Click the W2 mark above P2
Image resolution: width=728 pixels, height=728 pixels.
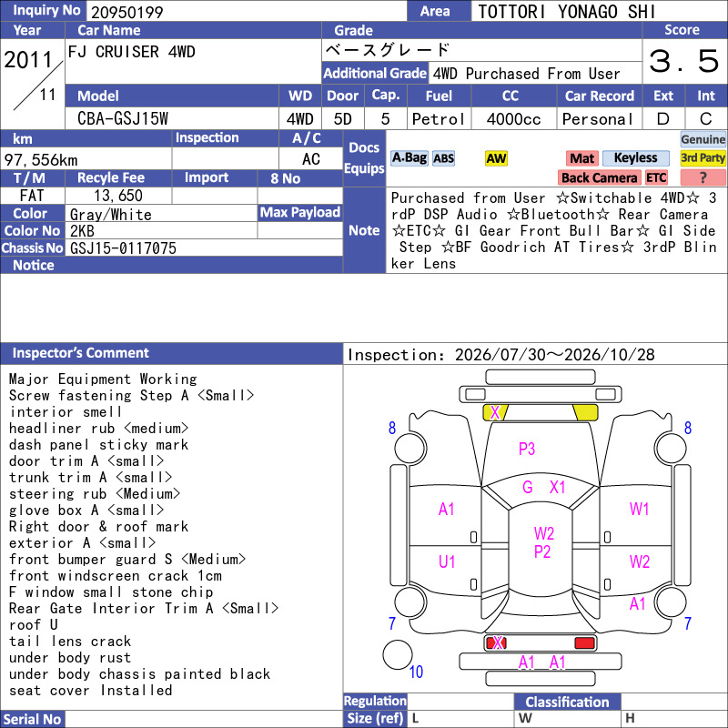coord(544,534)
